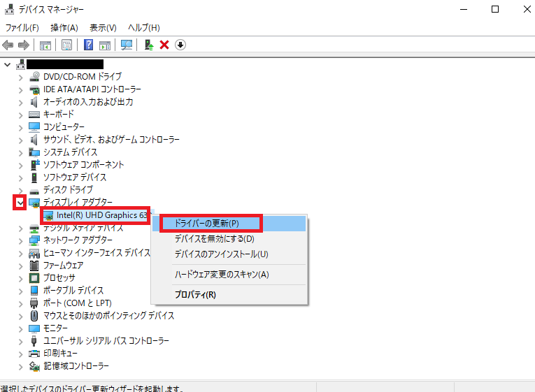Expand the モニター category

point(20,329)
